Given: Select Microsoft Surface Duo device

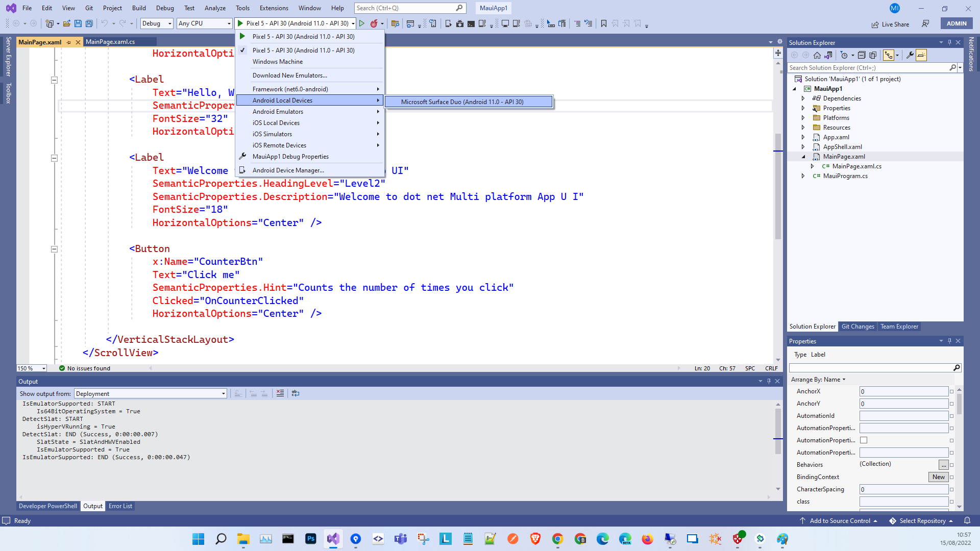Looking at the screenshot, I should (x=469, y=102).
